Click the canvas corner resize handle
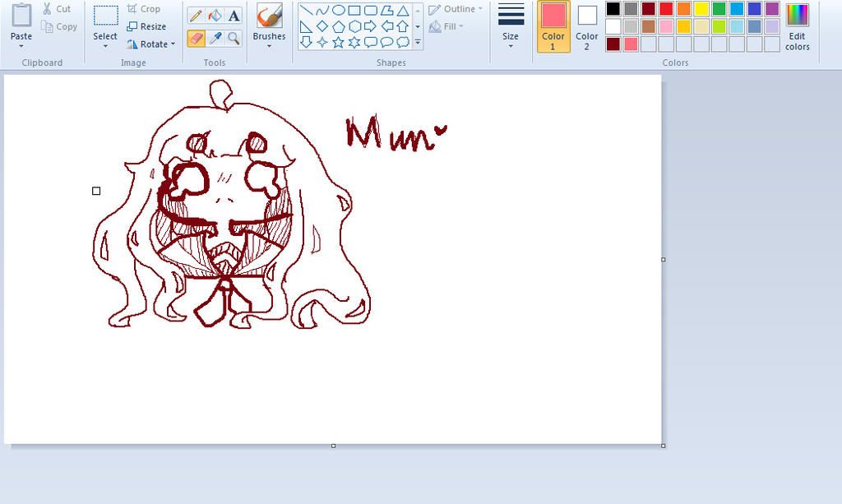The image size is (842, 504). click(664, 446)
